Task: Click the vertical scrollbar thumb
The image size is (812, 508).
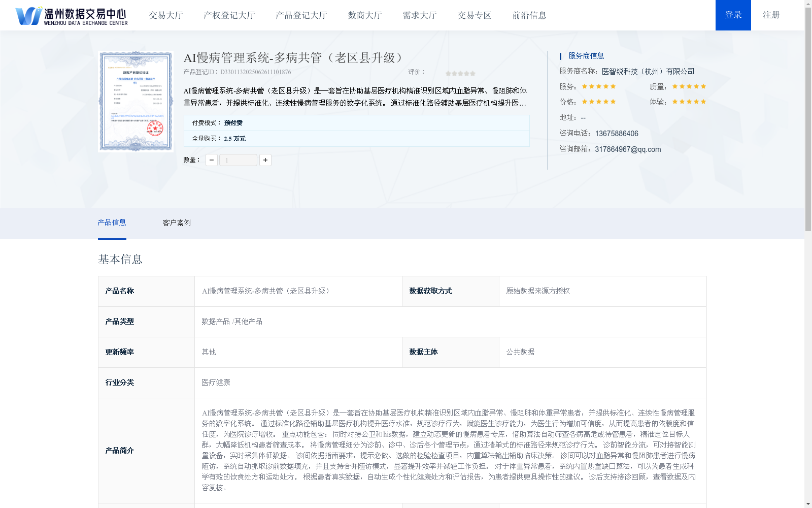Action: (808, 120)
